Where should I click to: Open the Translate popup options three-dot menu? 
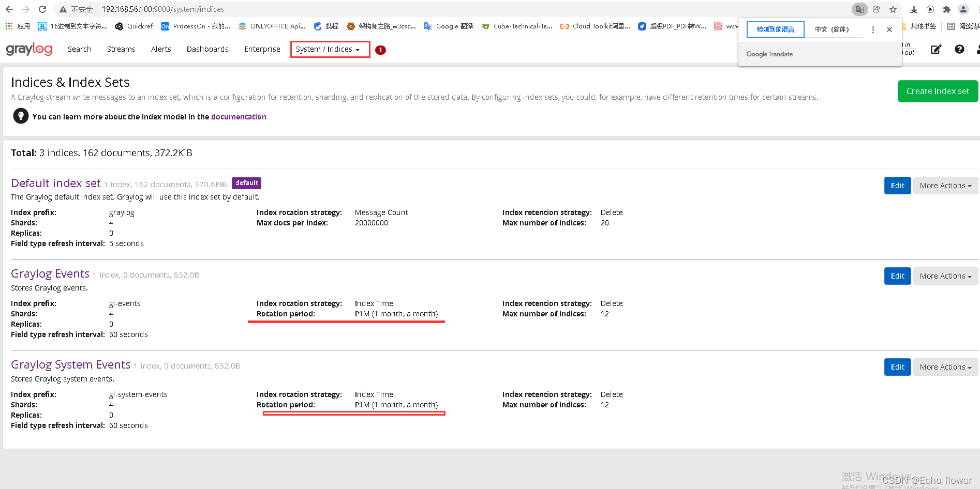(873, 29)
